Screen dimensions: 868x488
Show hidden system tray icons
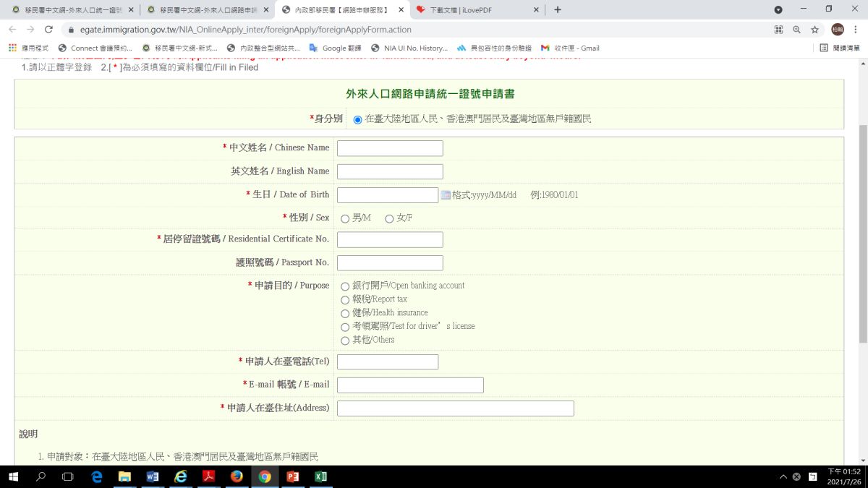tap(783, 476)
